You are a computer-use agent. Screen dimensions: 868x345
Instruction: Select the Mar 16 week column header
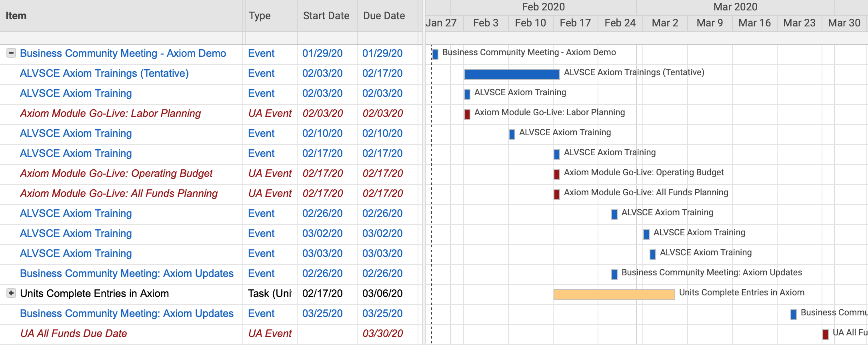754,23
